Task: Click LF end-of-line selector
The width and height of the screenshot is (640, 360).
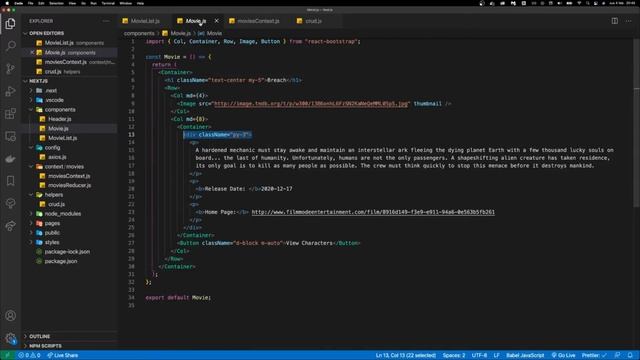Action: 496,356
